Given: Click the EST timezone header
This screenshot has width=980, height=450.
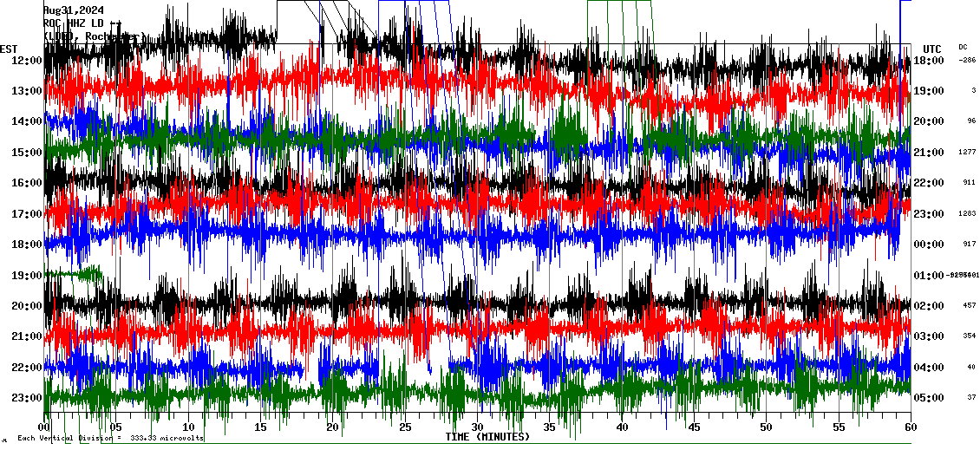Looking at the screenshot, I should click(x=9, y=49).
